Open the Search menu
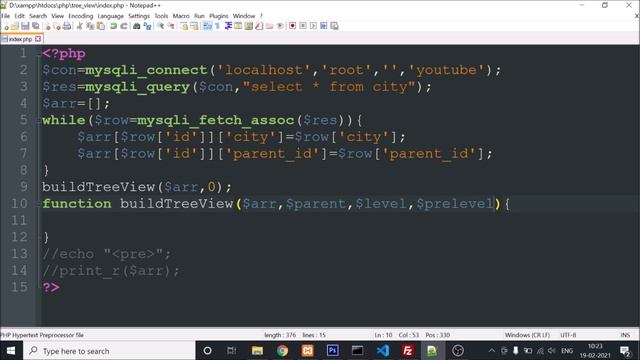 [38, 16]
